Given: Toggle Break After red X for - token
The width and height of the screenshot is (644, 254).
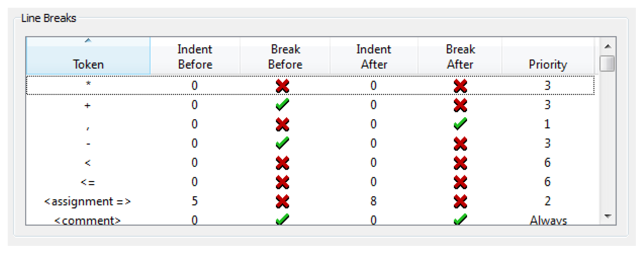Looking at the screenshot, I should pos(460,143).
